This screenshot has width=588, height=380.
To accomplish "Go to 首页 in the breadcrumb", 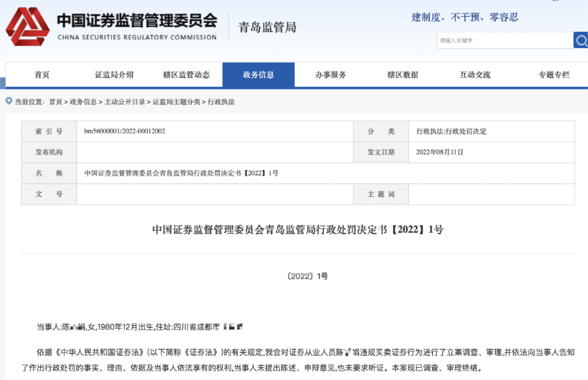I will [56, 102].
